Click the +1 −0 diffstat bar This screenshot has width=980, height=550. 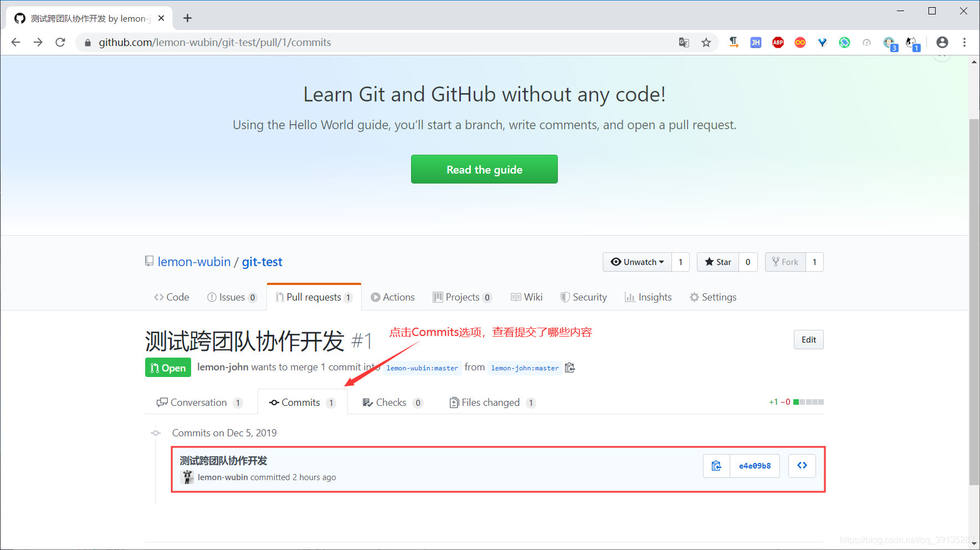coord(796,402)
